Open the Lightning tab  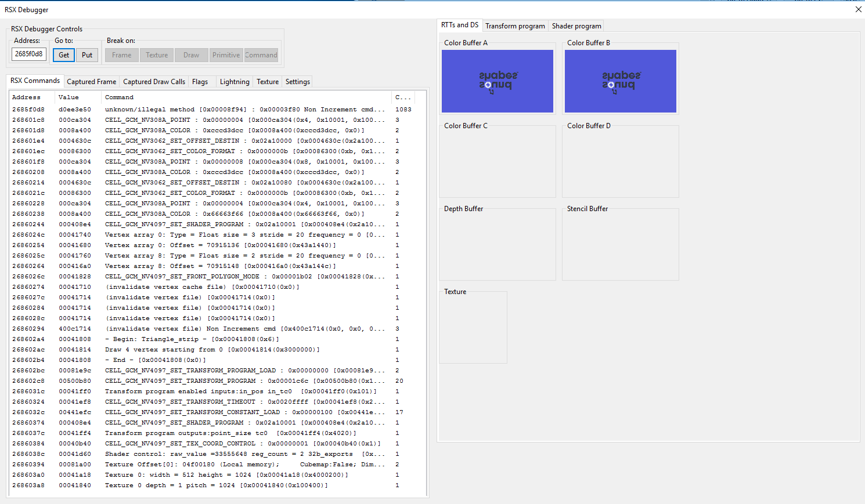(x=235, y=82)
